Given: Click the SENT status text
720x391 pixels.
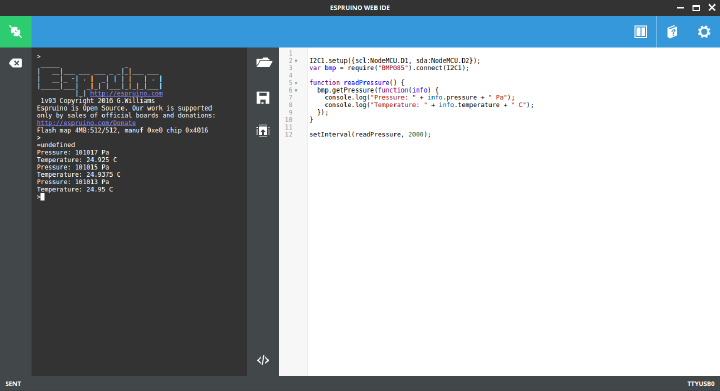Looking at the screenshot, I should [13, 384].
